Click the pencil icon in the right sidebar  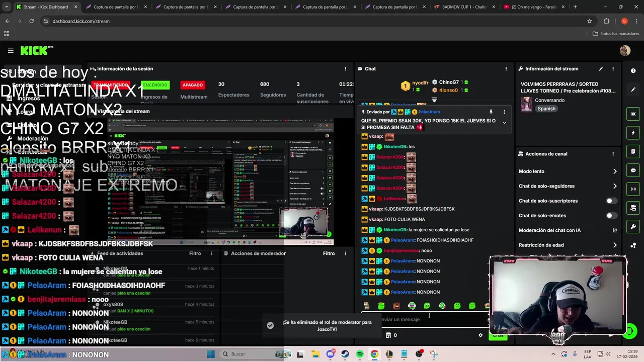click(x=633, y=89)
